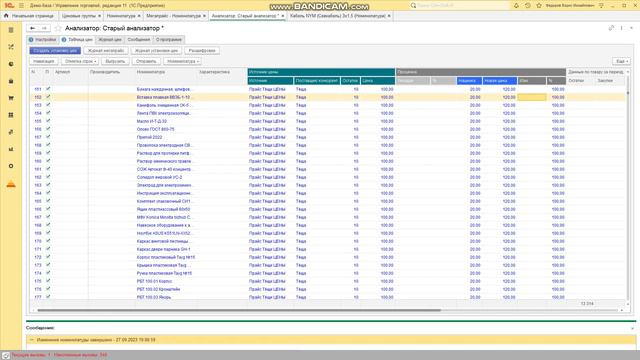This screenshot has height=360, width=640.
Task: Open the grid-shaped sidebar section icon
Action: pyautogui.click(x=11, y=115)
